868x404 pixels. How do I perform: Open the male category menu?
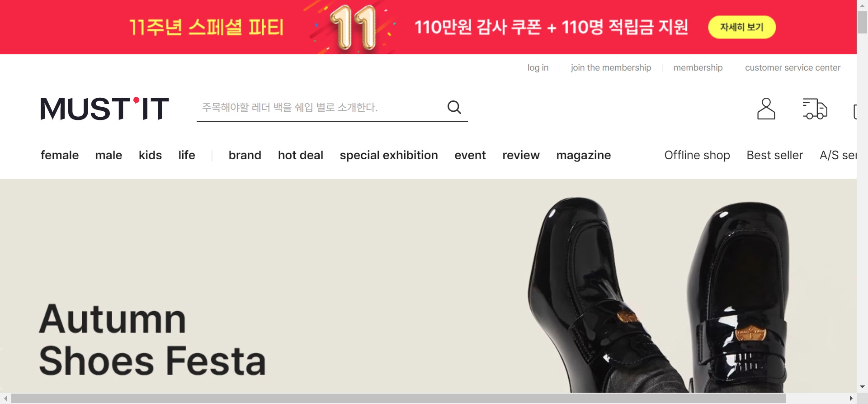[108, 155]
